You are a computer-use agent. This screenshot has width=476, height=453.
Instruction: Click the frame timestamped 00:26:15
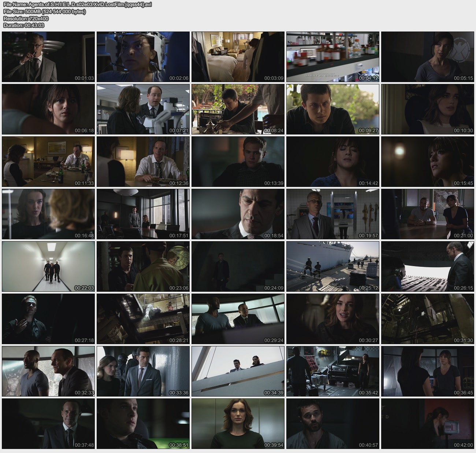428,266
